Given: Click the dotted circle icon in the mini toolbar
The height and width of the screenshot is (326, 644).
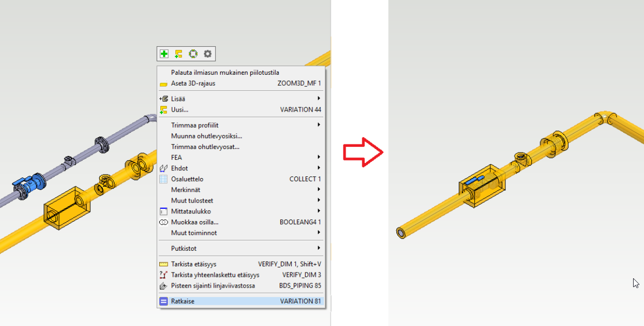Looking at the screenshot, I should click(193, 53).
